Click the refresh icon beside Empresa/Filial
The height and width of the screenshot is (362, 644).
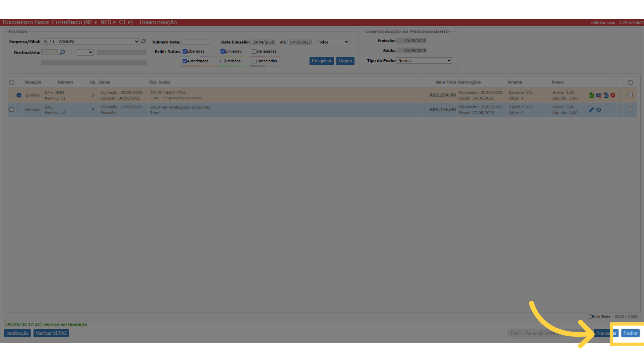coord(144,42)
